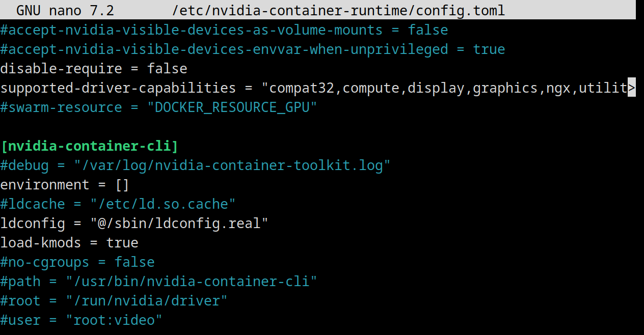Click the 'true' value of load-kmods

[122, 243]
